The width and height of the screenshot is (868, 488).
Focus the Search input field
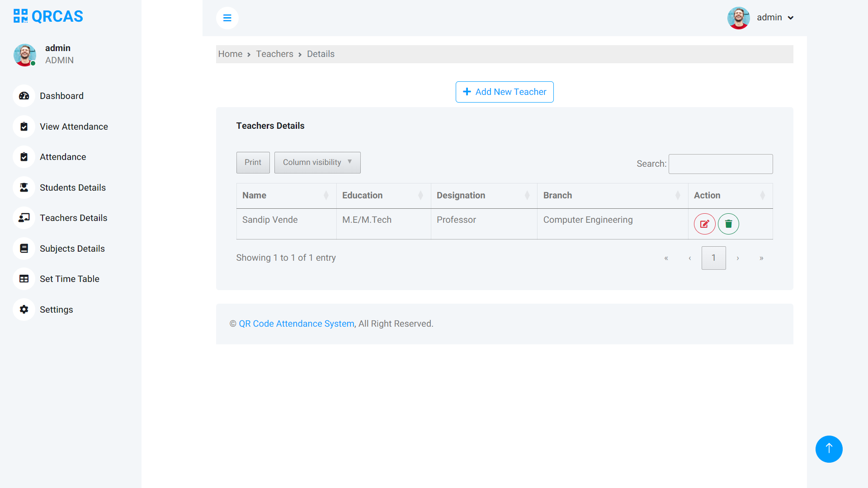[720, 164]
